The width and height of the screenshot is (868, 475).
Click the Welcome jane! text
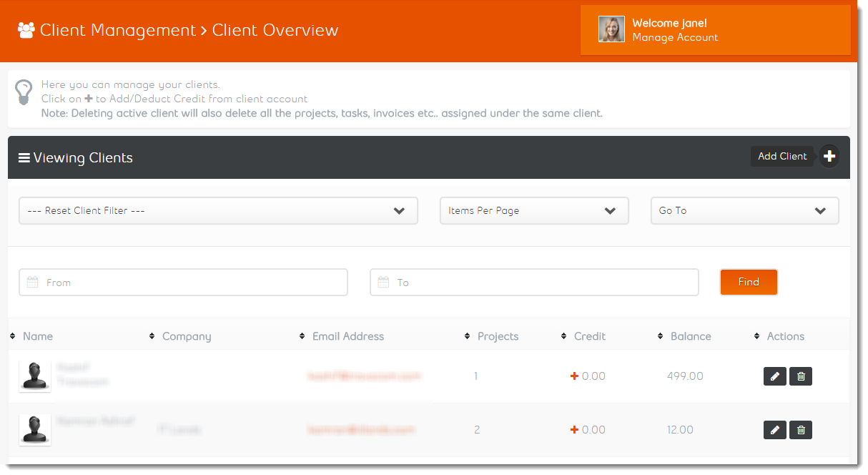pyautogui.click(x=669, y=24)
